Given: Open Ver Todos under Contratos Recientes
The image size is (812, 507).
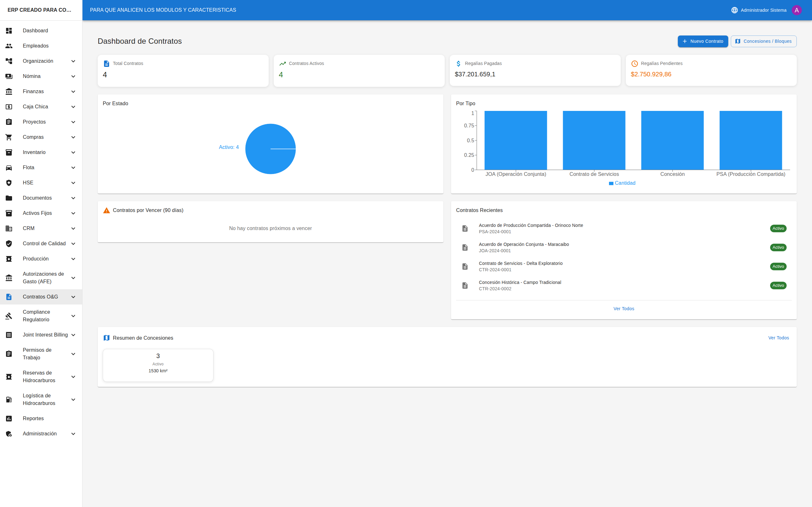Looking at the screenshot, I should click(x=623, y=309).
